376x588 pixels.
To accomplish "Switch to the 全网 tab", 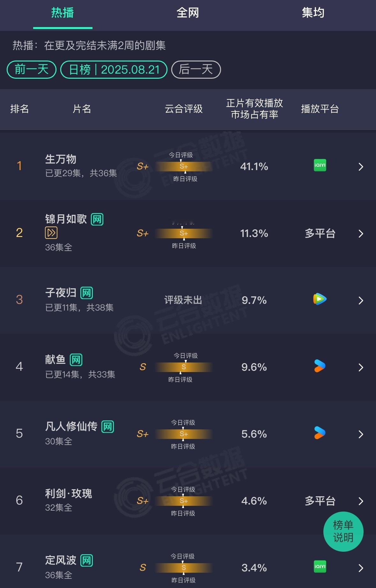I will click(188, 13).
